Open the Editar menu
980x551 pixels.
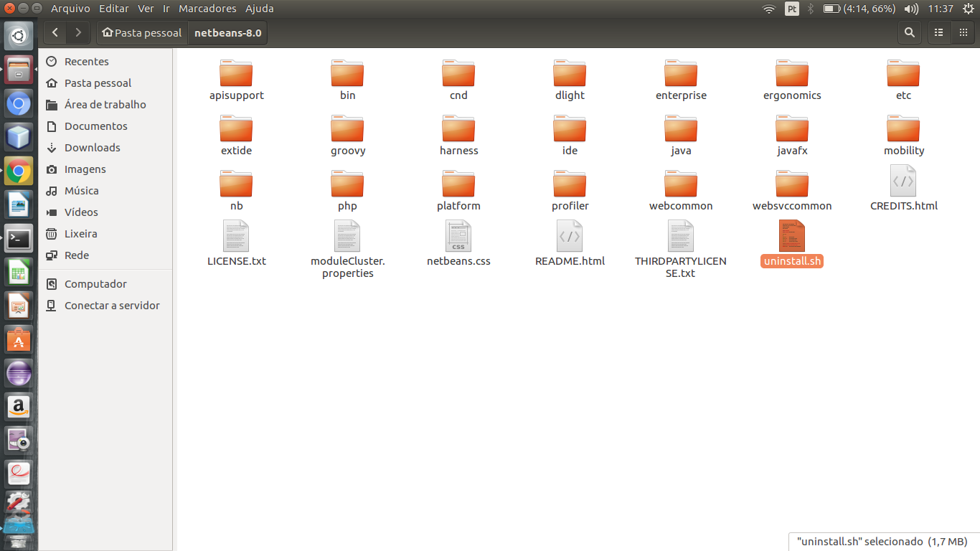[x=113, y=9]
